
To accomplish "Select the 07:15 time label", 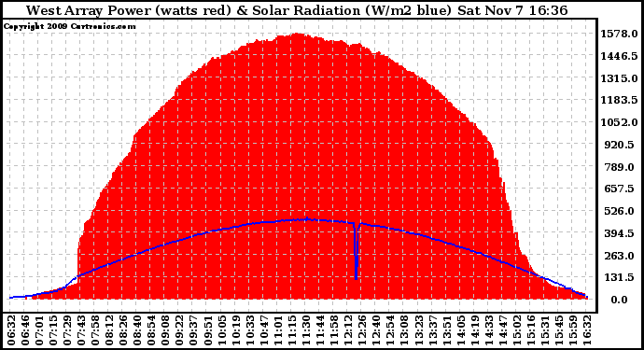I will point(53,330).
